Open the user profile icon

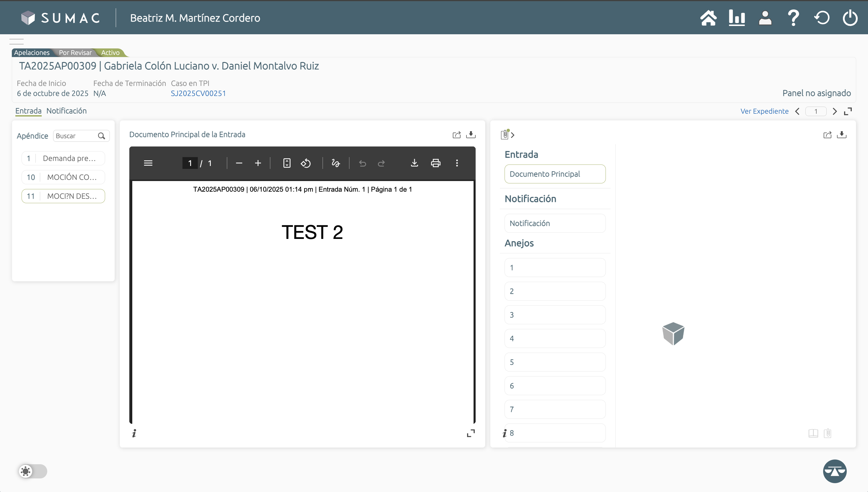[x=765, y=18]
